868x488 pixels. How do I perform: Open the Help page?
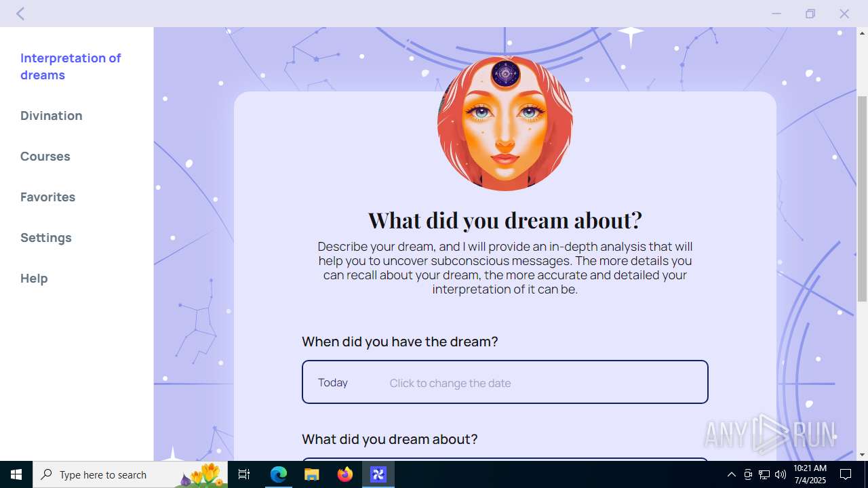[x=34, y=279]
